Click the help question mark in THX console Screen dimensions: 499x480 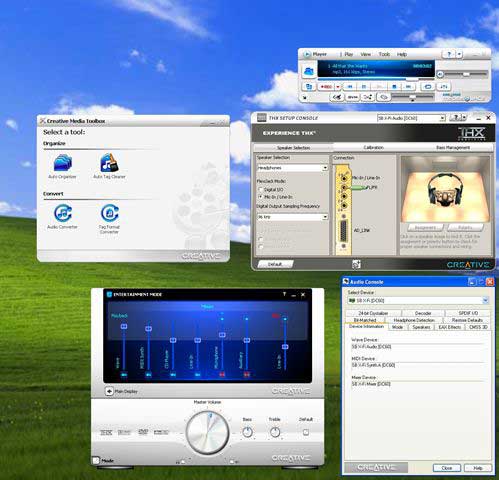(x=456, y=118)
